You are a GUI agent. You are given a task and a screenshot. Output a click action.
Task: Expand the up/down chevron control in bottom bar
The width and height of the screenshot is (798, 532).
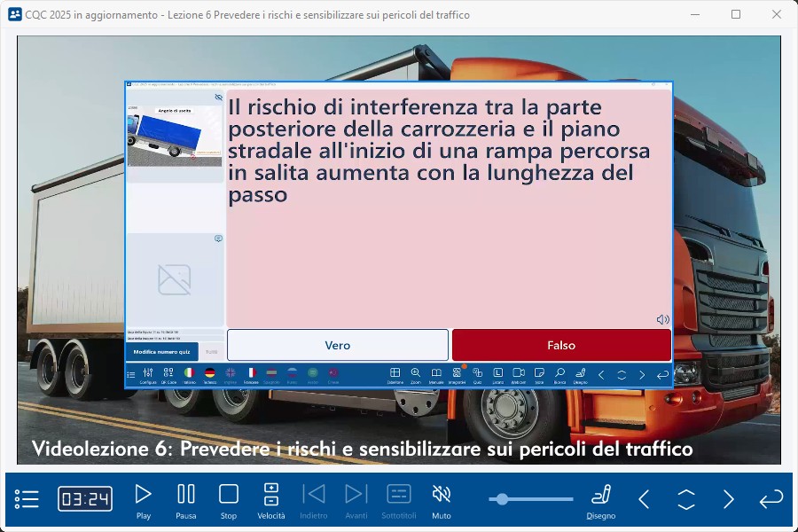(x=686, y=499)
